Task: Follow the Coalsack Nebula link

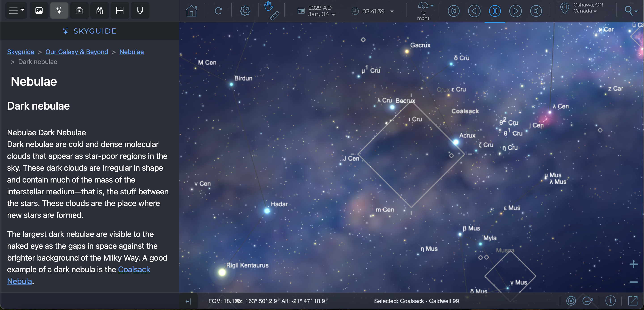Action: coord(134,270)
